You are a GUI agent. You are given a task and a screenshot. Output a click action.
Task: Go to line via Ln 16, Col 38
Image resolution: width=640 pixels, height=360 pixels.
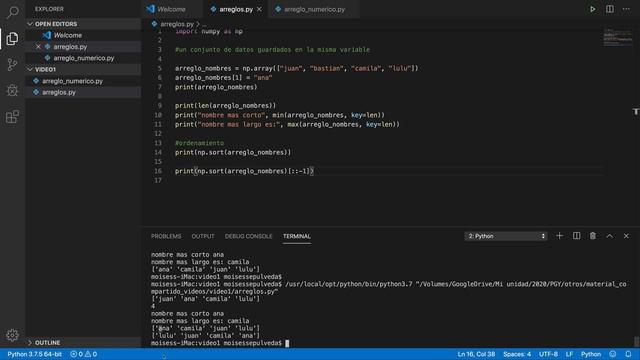point(476,354)
